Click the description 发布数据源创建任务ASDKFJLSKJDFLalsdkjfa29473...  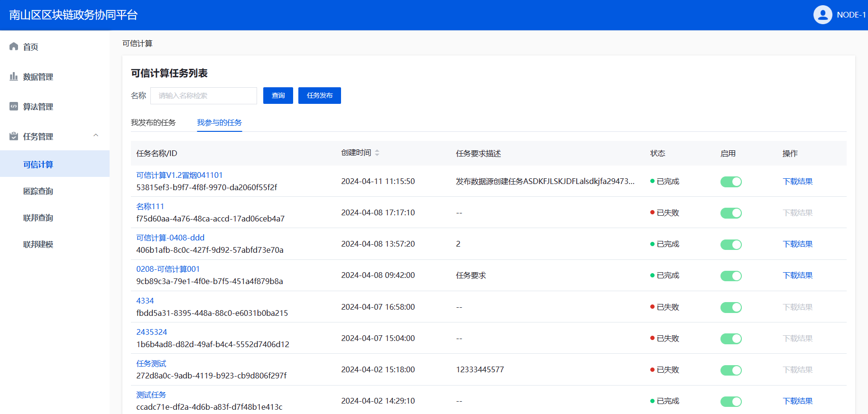click(545, 181)
